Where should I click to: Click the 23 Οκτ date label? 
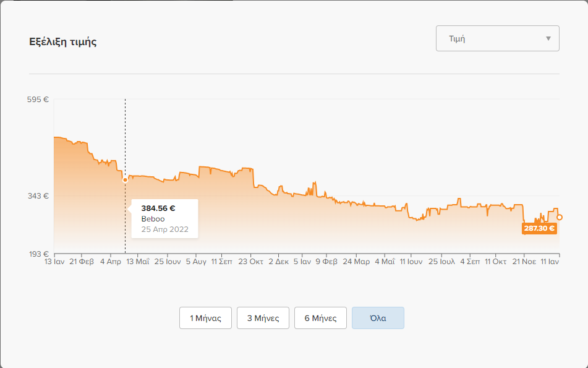(251, 262)
